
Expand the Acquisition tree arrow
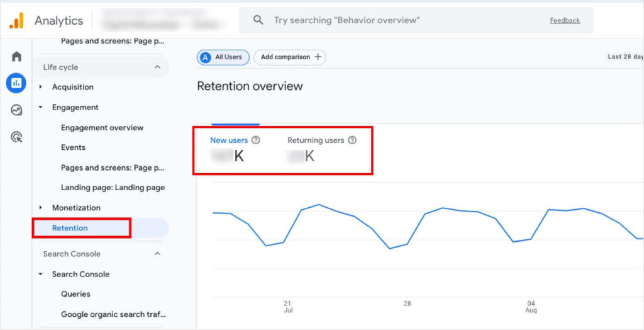coord(40,87)
